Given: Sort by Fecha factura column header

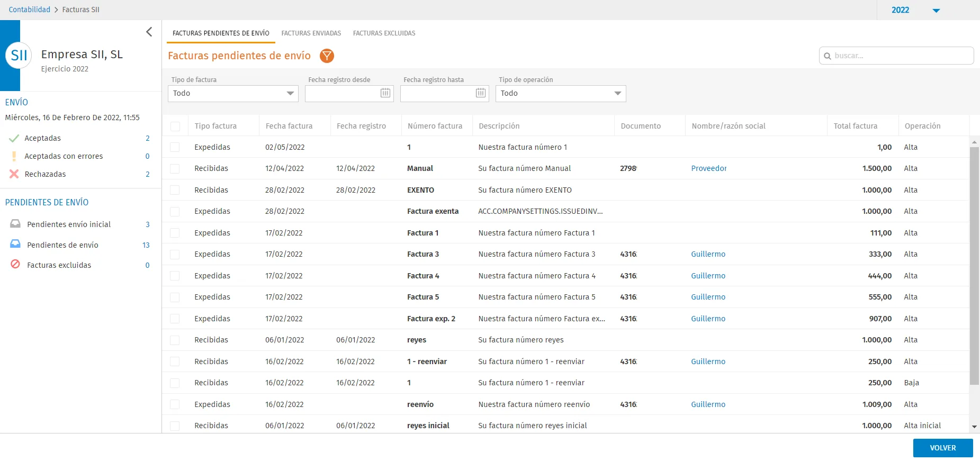Looking at the screenshot, I should [x=289, y=126].
